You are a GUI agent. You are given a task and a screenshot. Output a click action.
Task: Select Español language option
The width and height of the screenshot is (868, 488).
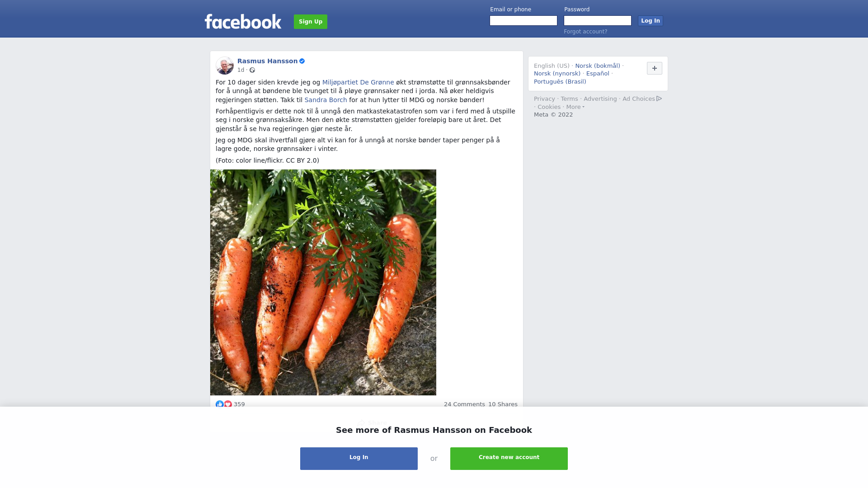click(x=598, y=74)
